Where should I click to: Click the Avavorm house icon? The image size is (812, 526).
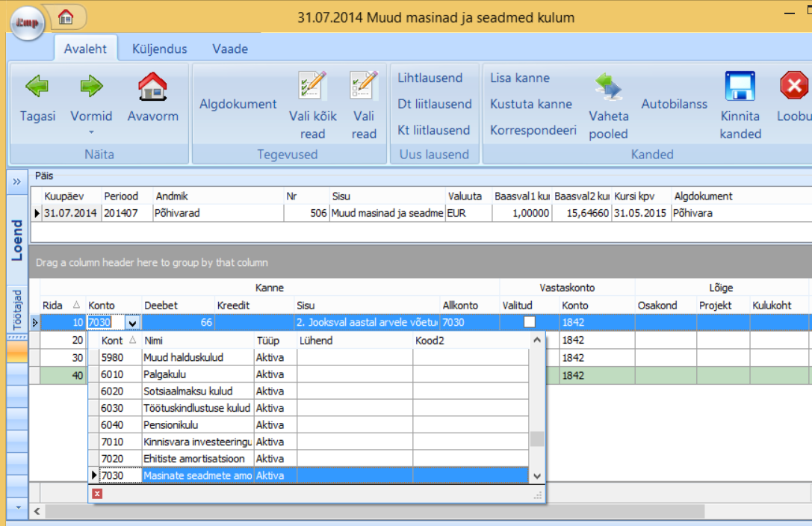152,87
